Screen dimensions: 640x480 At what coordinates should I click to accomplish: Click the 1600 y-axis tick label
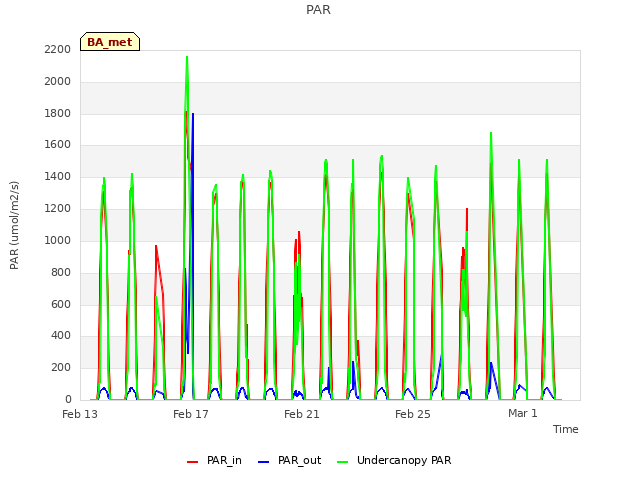tap(58, 144)
